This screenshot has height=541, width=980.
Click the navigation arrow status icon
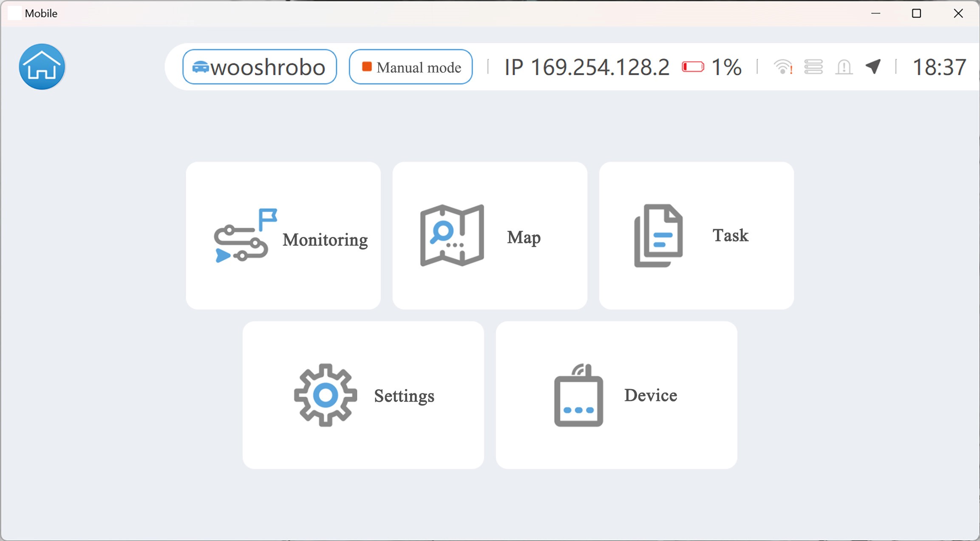[873, 67]
